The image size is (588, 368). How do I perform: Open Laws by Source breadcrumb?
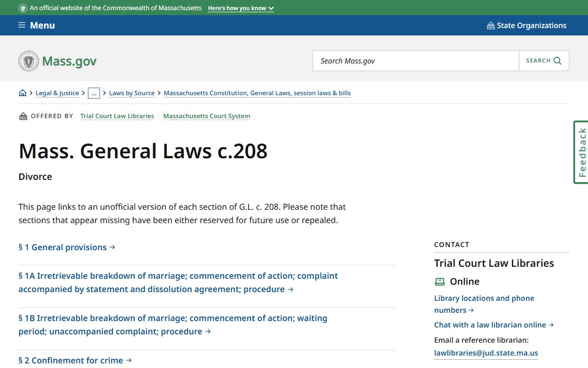[132, 93]
